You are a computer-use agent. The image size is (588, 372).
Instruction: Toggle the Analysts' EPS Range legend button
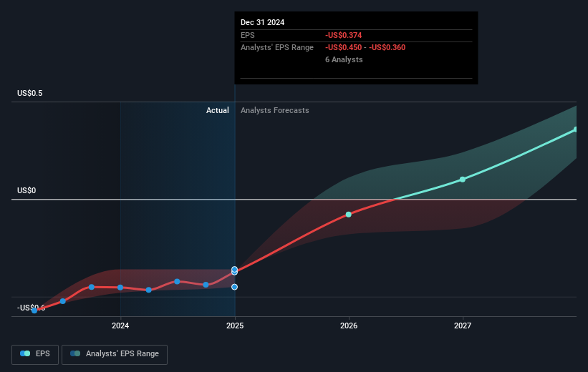[x=115, y=354]
